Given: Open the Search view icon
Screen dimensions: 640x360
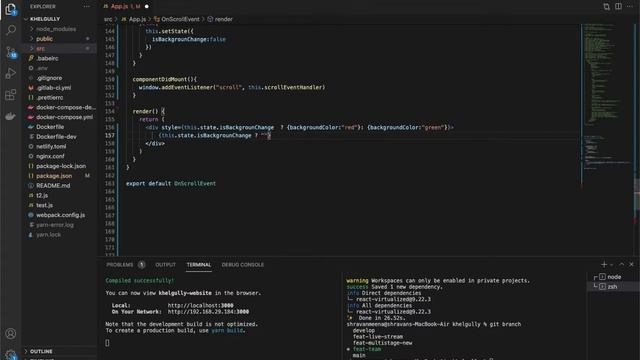Looking at the screenshot, I should pos(11,30).
